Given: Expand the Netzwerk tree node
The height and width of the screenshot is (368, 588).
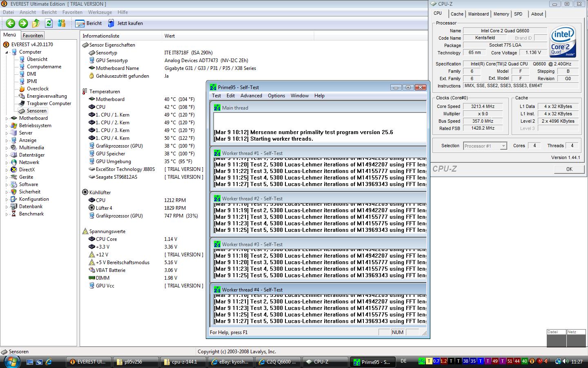Looking at the screenshot, I should [7, 163].
